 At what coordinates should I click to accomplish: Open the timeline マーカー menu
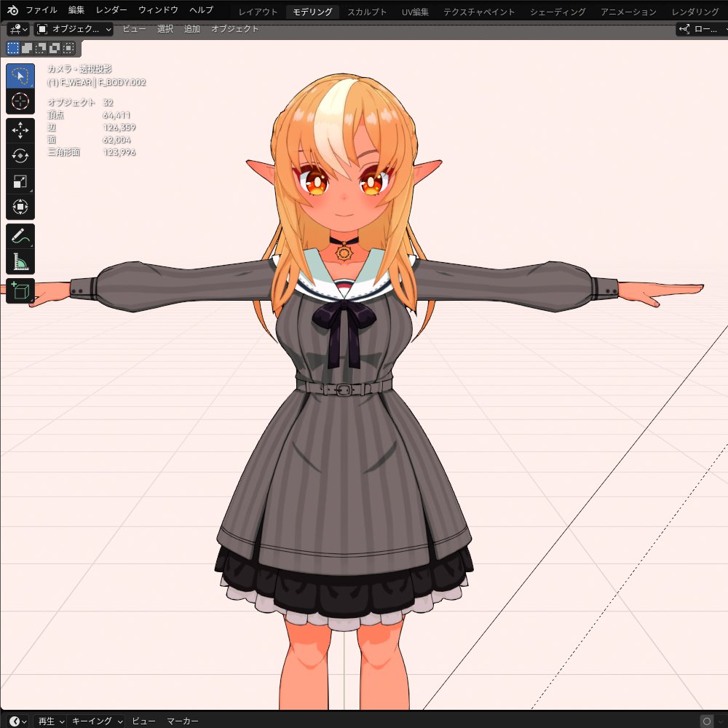point(183,721)
